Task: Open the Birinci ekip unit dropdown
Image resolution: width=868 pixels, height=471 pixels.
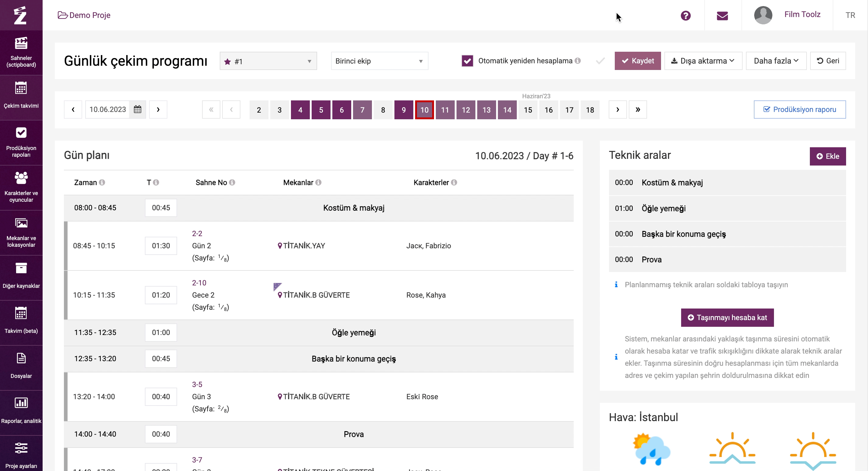Action: (380, 61)
